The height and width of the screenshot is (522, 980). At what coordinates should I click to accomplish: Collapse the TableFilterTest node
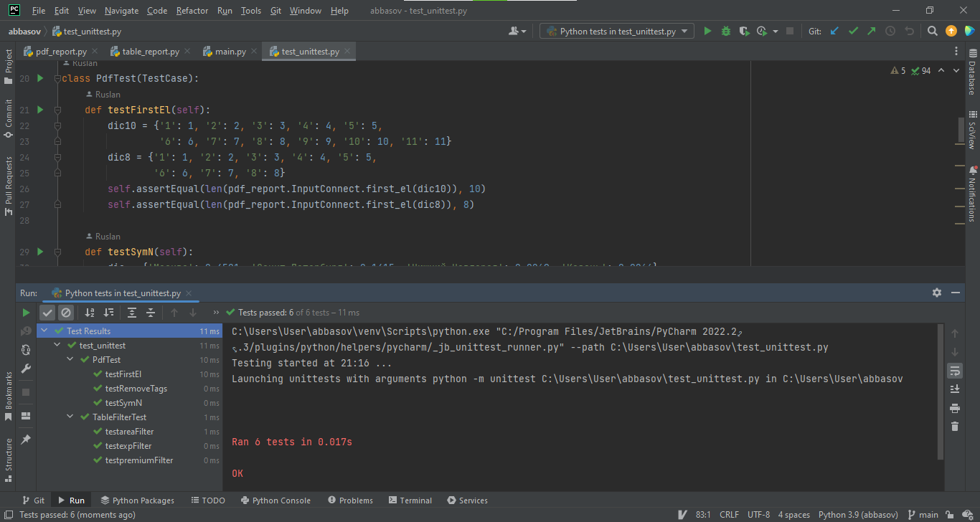69,417
